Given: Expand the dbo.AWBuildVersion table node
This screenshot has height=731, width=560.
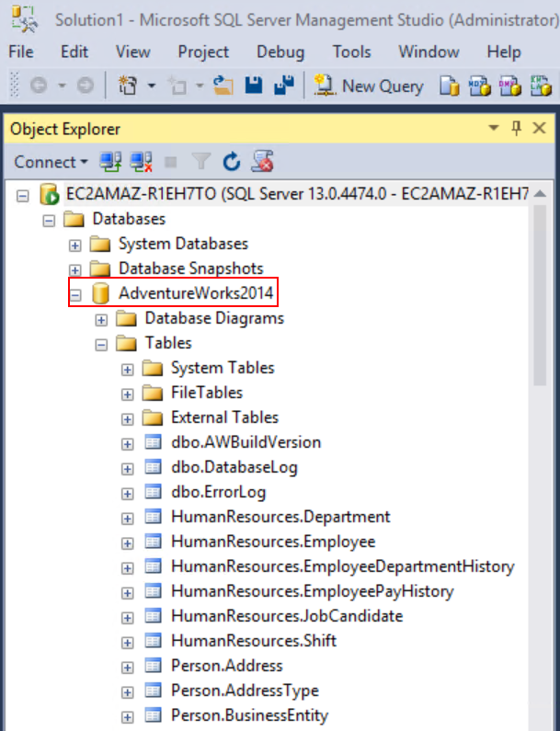Looking at the screenshot, I should [x=127, y=444].
